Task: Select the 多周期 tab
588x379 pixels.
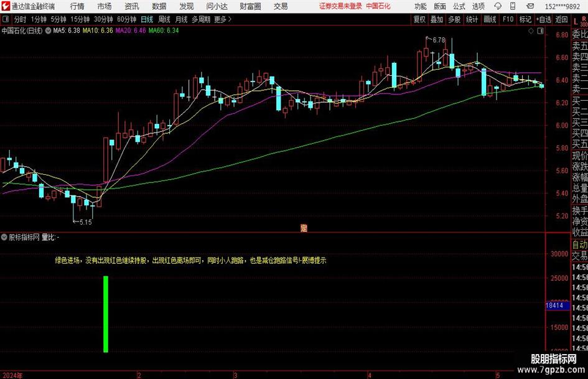Action: click(201, 19)
